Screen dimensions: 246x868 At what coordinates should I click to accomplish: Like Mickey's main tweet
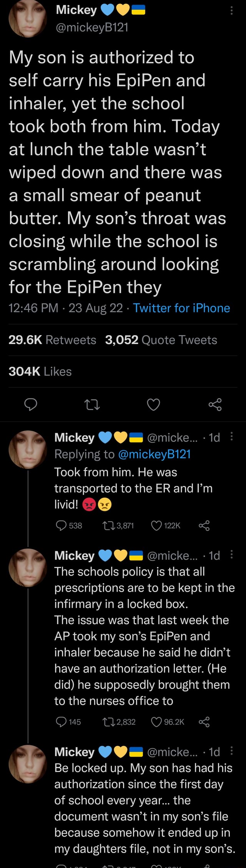[x=154, y=404]
